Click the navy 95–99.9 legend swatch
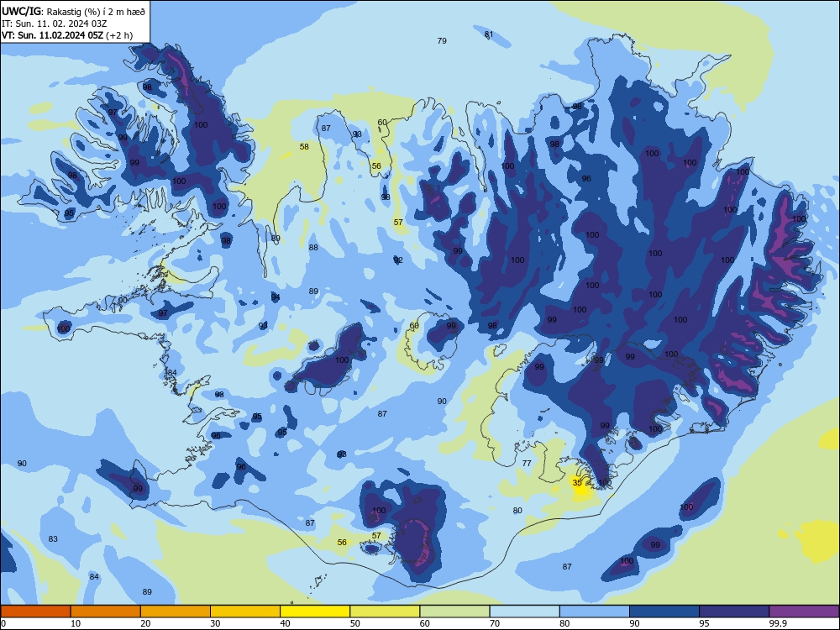The height and width of the screenshot is (630, 840). (734, 612)
